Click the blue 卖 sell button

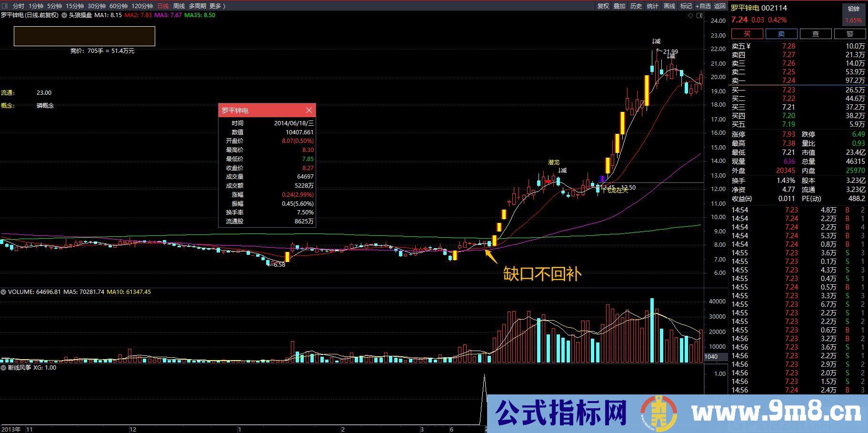781,34
